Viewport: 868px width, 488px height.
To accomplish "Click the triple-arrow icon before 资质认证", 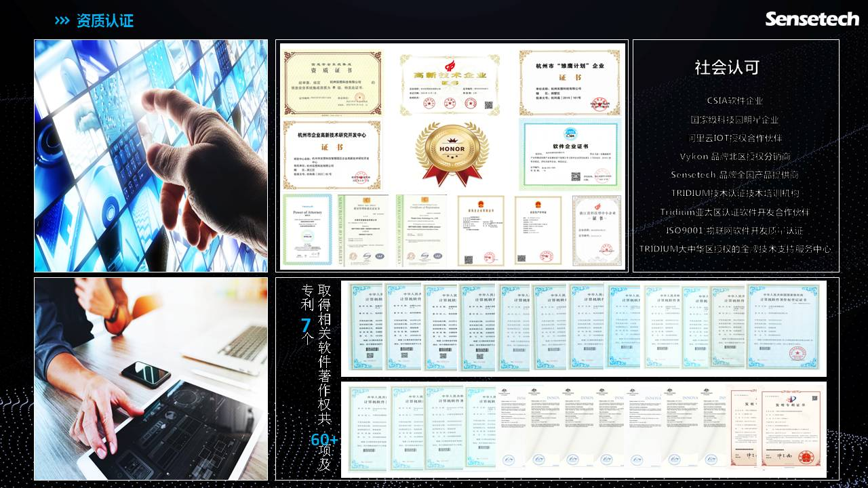I will click(x=62, y=21).
